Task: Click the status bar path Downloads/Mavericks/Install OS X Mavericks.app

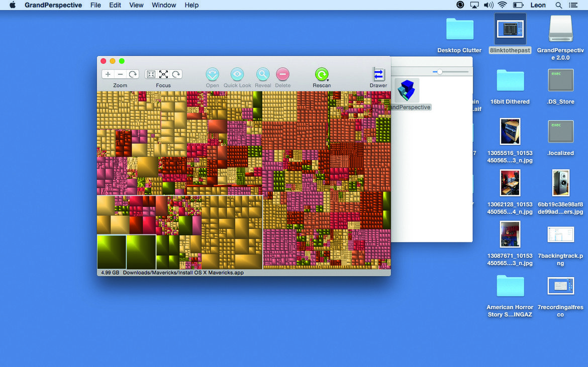Action: pyautogui.click(x=183, y=273)
